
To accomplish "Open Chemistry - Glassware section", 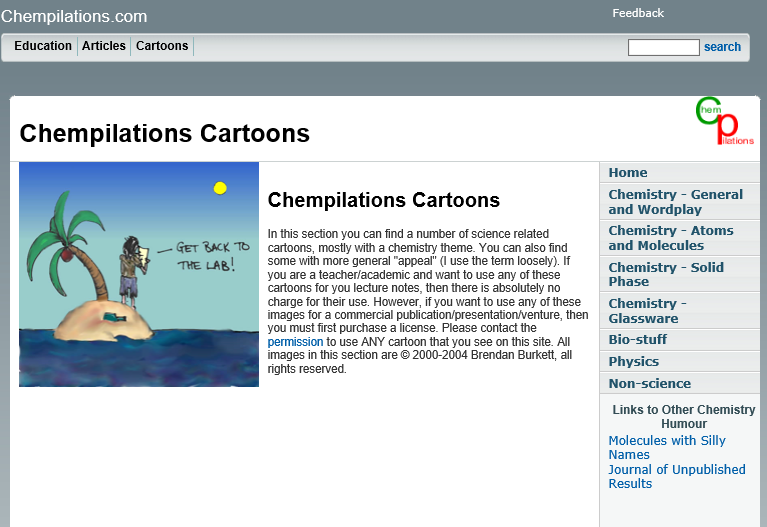I will pyautogui.click(x=647, y=310).
